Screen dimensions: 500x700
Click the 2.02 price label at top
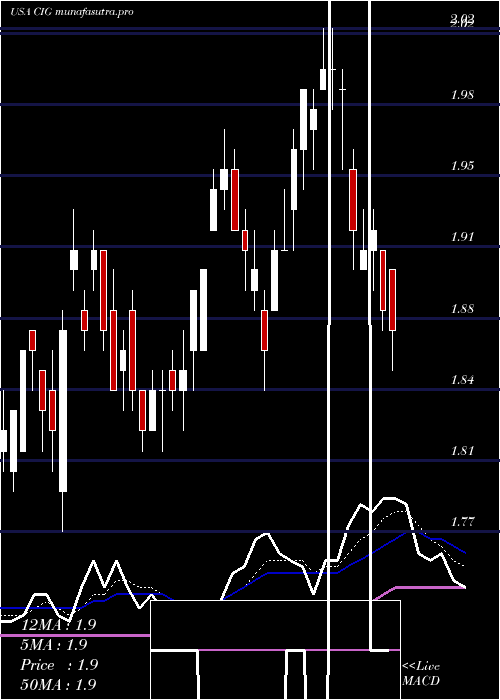click(x=462, y=20)
